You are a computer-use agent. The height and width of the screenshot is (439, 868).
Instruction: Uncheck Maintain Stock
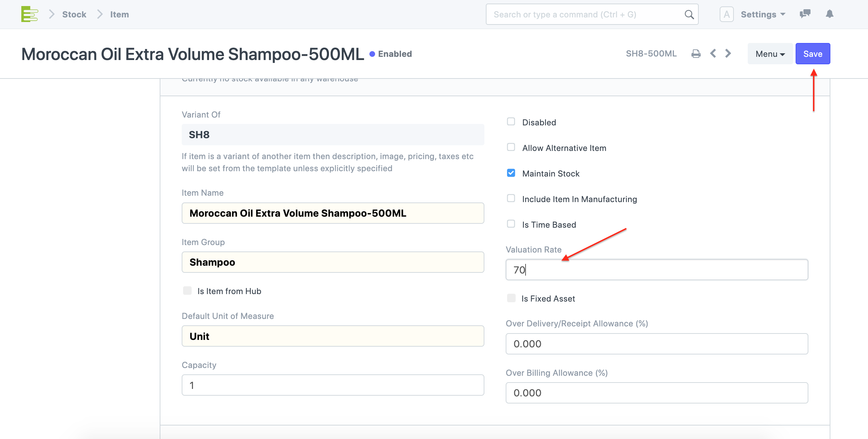tap(511, 173)
